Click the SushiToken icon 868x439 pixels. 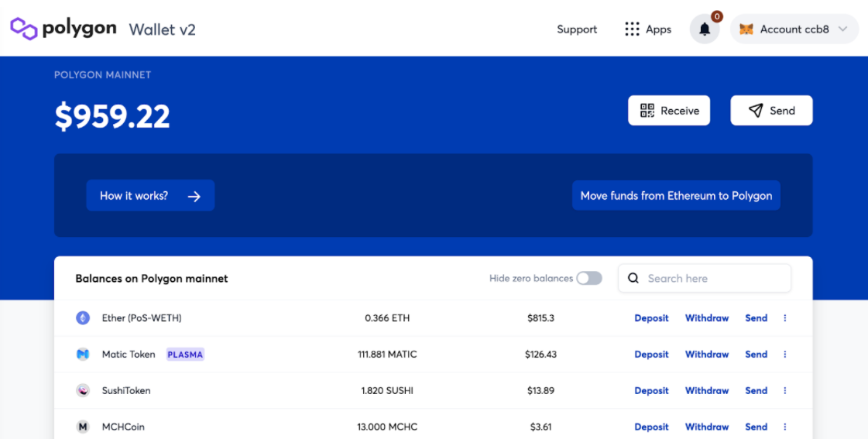point(83,390)
